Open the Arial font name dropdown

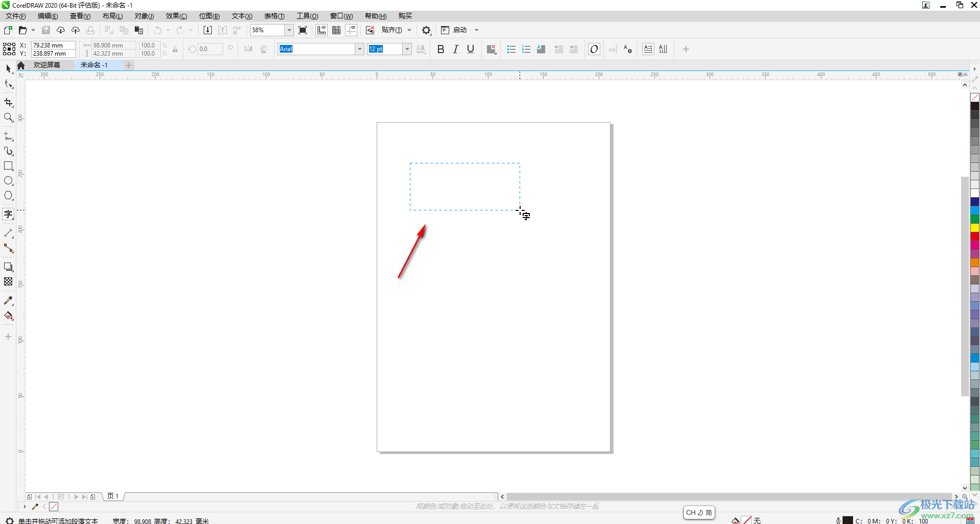[x=360, y=49]
